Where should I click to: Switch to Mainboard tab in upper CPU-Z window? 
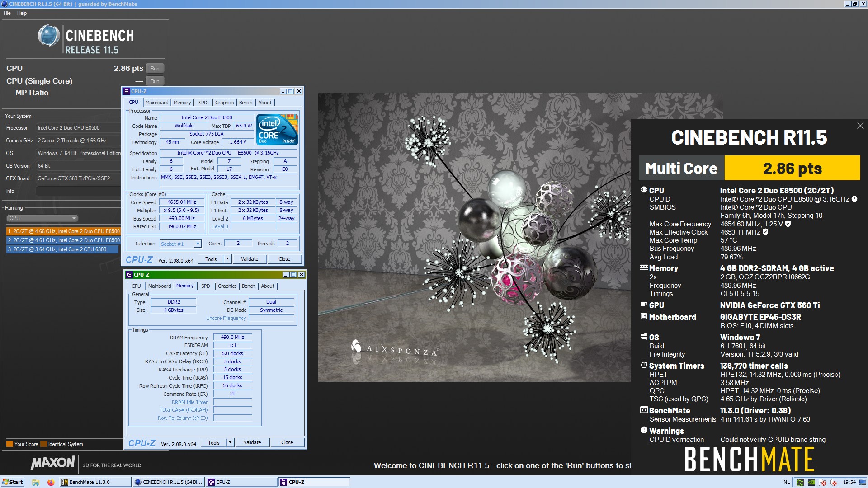coord(157,103)
